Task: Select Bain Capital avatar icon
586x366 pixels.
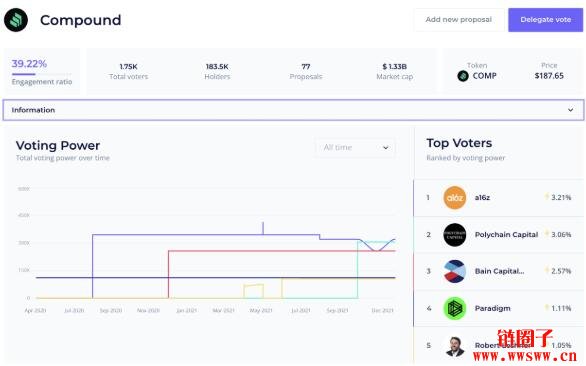Action: [x=454, y=271]
